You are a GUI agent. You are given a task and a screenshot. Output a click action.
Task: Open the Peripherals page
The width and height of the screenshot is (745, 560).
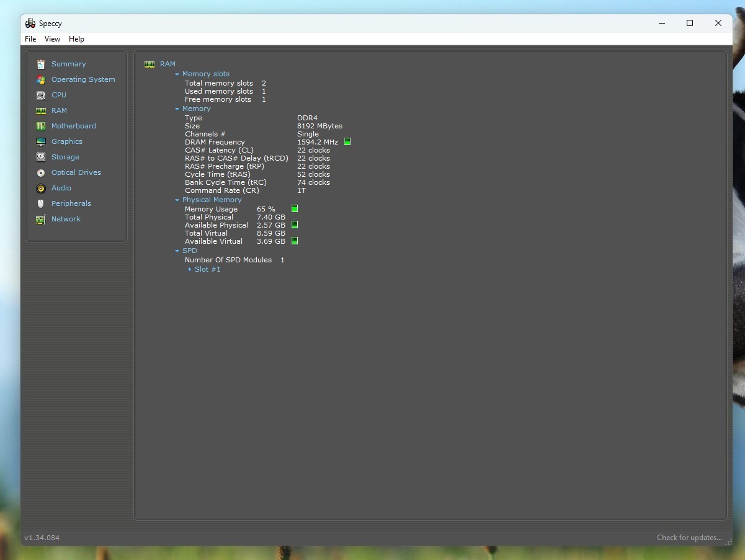point(71,203)
